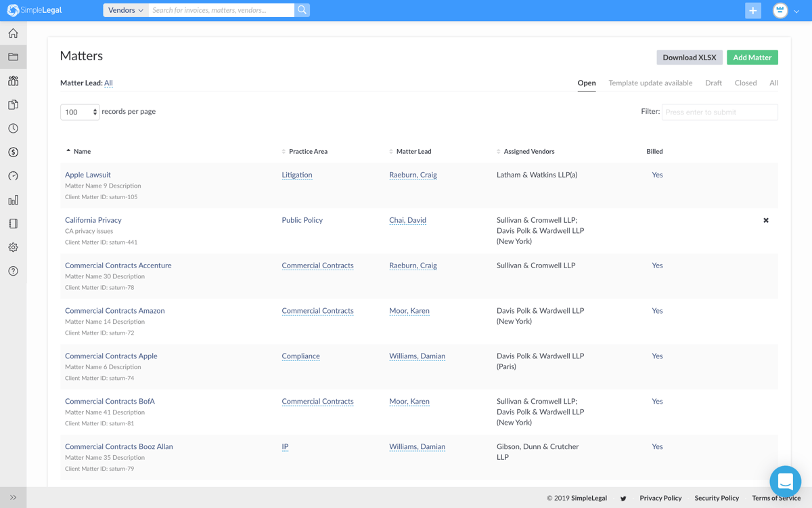Click the plus quick-add button in header
This screenshot has width=812, height=508.
(x=753, y=10)
